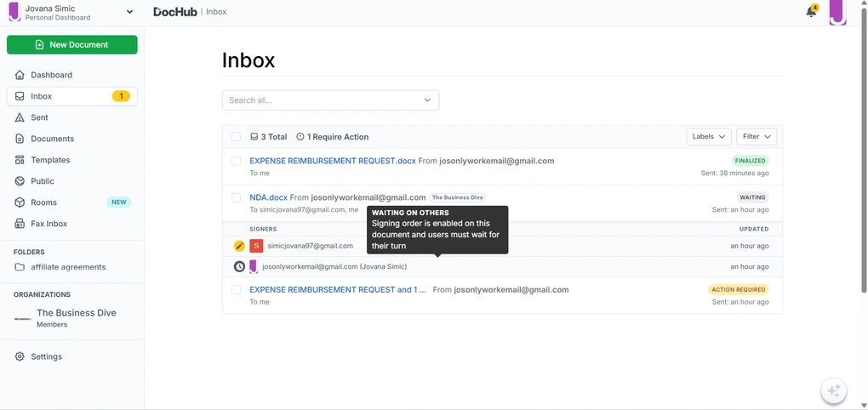
Task: Open EXPENSE REIMBURSEMENT REQUEST and 1 link
Action: point(338,290)
